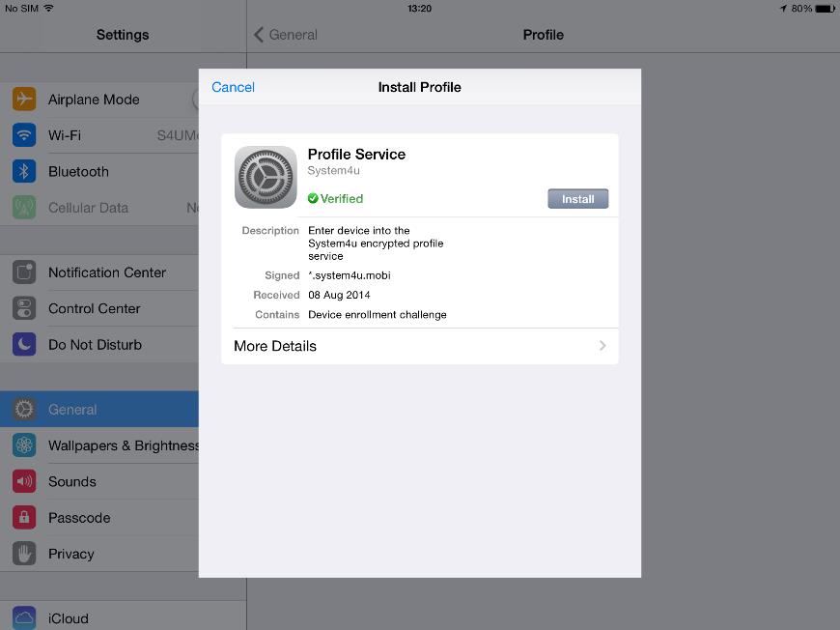
Task: Tap '08 Aug 2014' received date
Action: (339, 295)
